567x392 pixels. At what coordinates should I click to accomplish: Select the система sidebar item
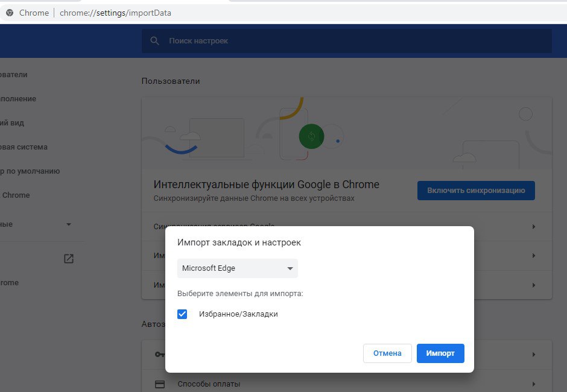pos(24,147)
